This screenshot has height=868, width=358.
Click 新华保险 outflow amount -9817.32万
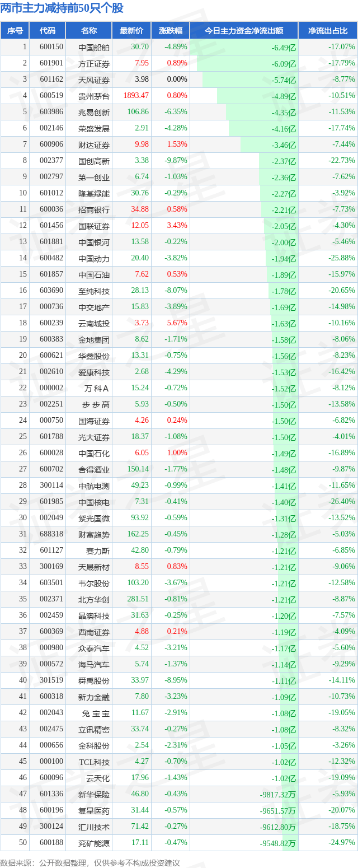coord(278,795)
